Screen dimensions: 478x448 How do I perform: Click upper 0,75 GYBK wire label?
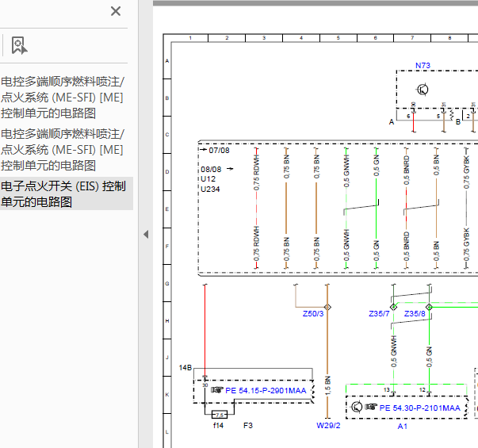[466, 172]
